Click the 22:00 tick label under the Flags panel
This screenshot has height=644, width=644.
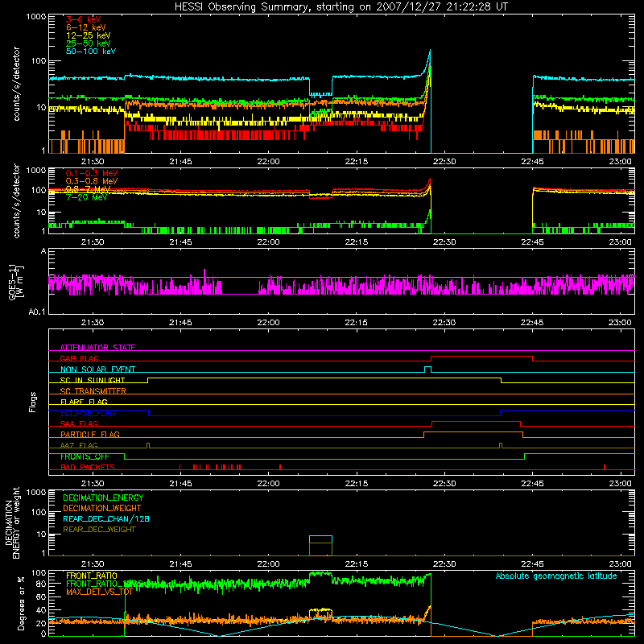[268, 484]
